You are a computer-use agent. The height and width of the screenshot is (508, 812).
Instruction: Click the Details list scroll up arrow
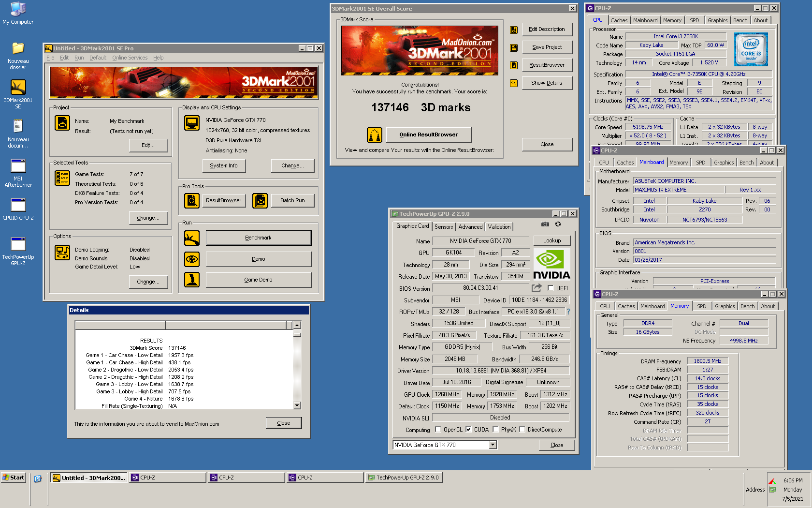coord(297,325)
